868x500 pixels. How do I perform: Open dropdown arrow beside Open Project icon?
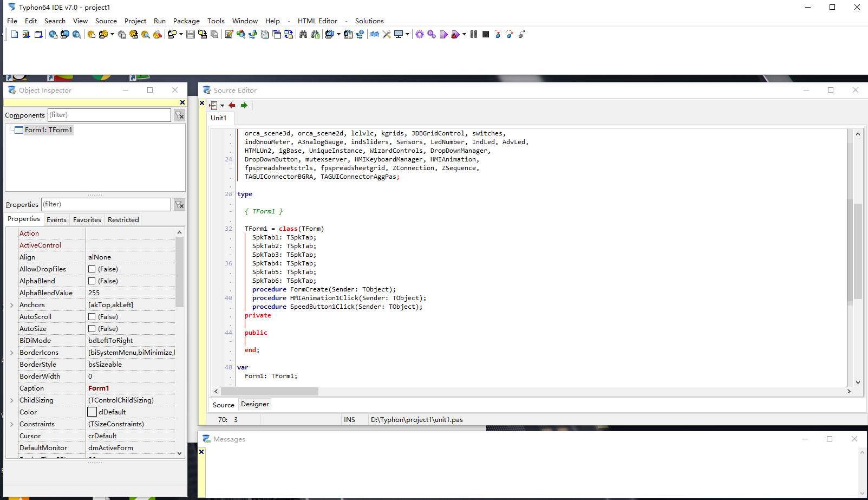112,34
